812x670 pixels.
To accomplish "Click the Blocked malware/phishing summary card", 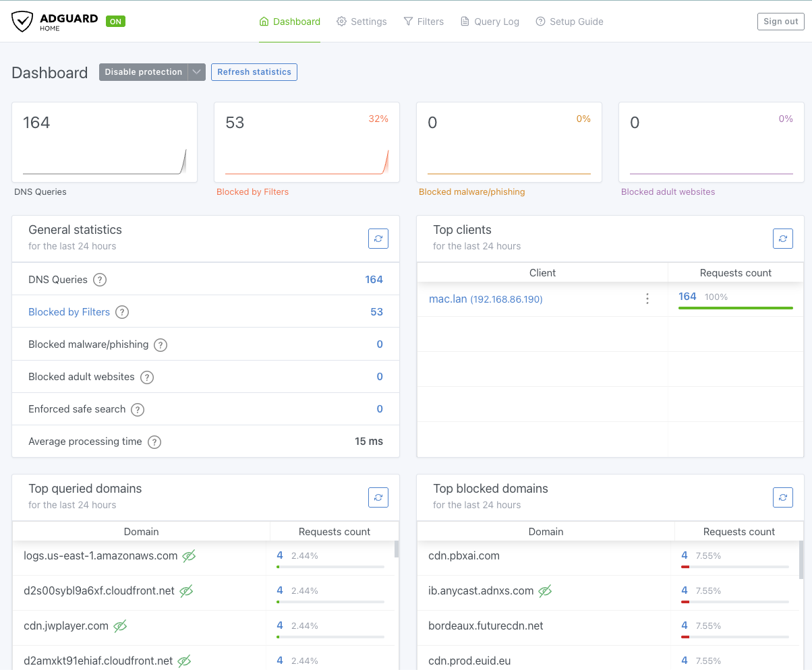I will click(509, 142).
